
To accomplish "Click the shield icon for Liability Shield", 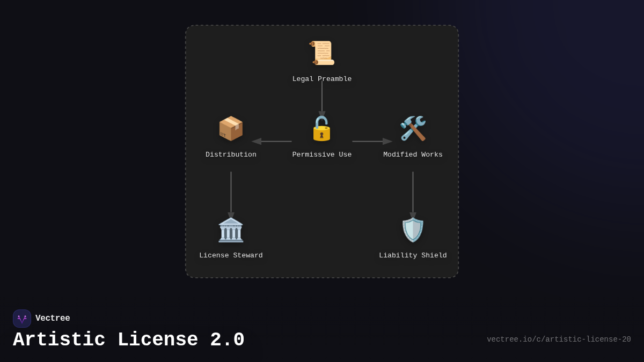I will coord(413,229).
